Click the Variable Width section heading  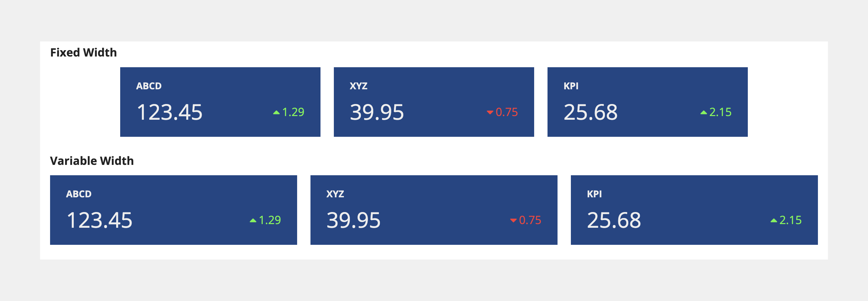point(92,161)
